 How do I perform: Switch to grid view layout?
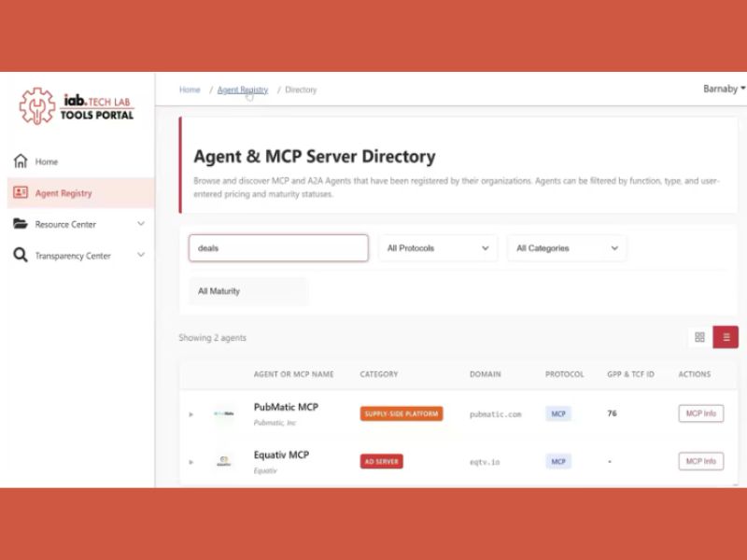(x=699, y=337)
